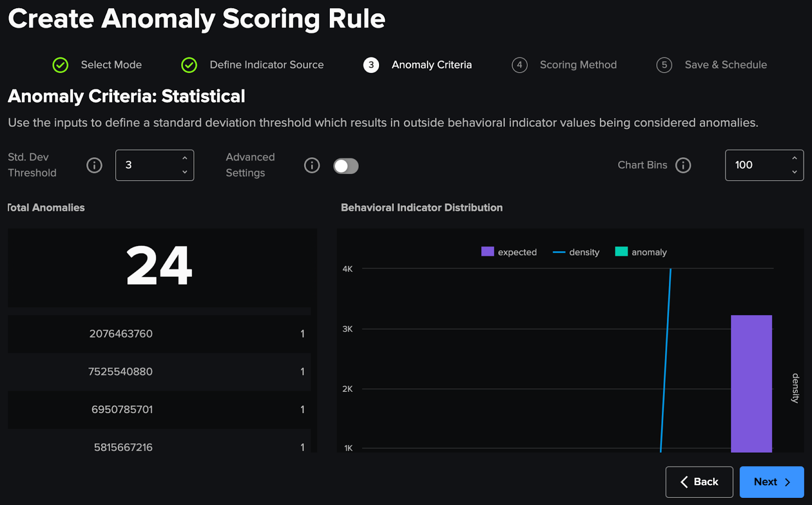Image resolution: width=812 pixels, height=505 pixels.
Task: Toggle the density series in chart legend
Action: (576, 252)
